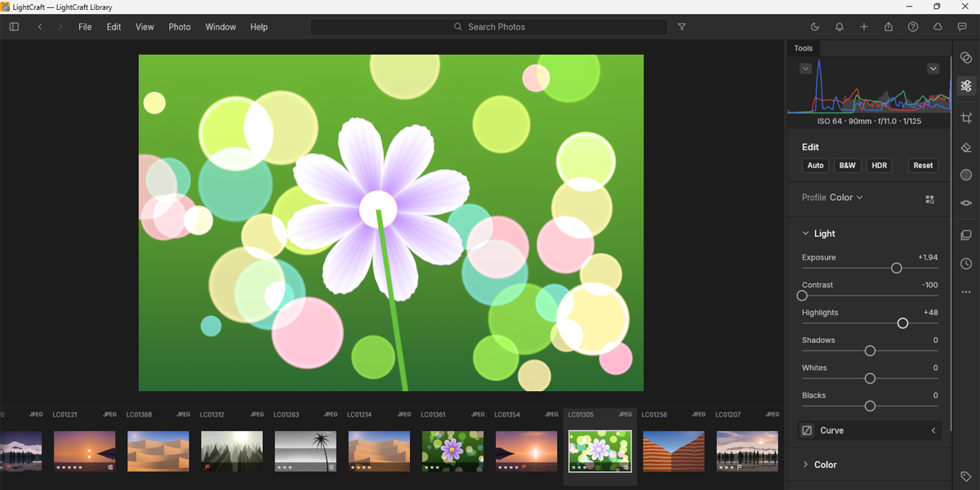The image size is (980, 490).
Task: Select thumbnail LC01312 misty forest
Action: coord(232,452)
